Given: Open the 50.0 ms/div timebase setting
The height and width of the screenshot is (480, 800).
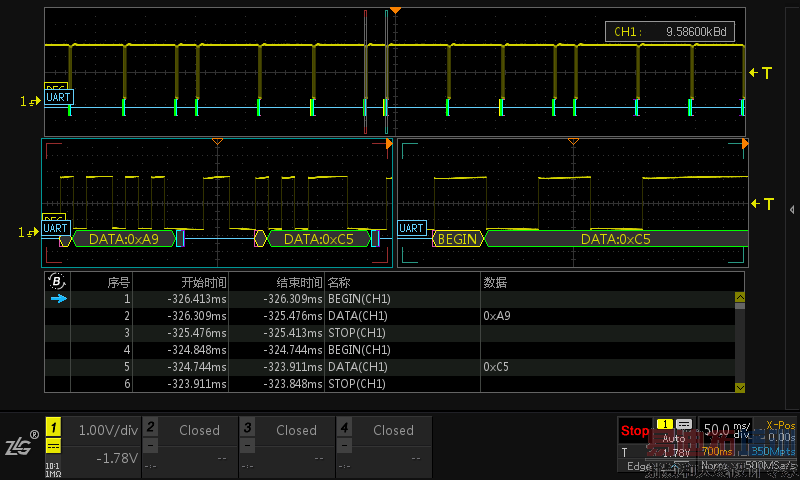Looking at the screenshot, I should click(724, 430).
